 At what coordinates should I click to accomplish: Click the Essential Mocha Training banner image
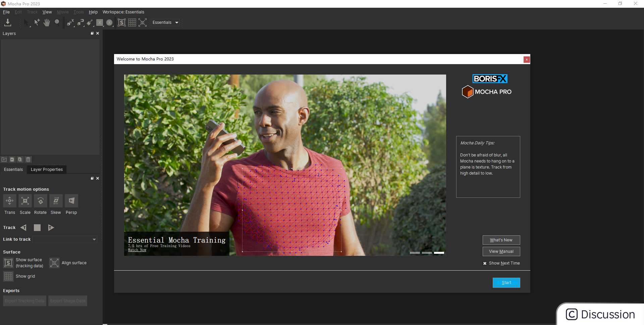pos(285,165)
